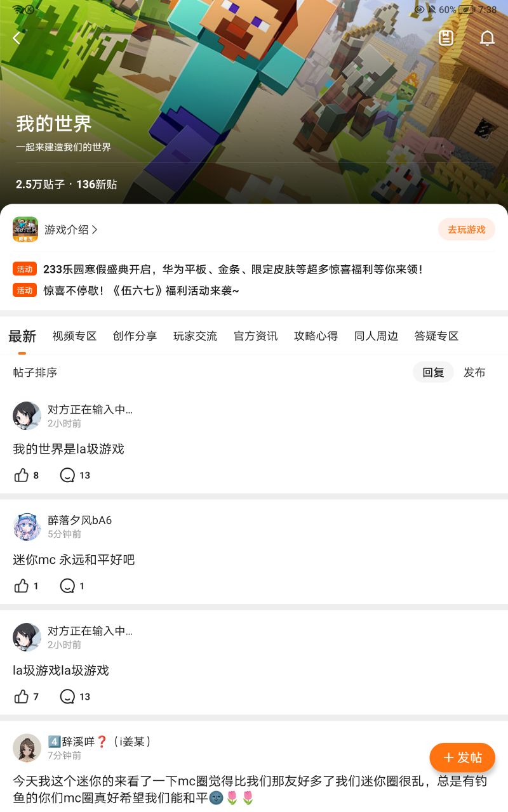Tap the notification bell icon

pos(487,38)
